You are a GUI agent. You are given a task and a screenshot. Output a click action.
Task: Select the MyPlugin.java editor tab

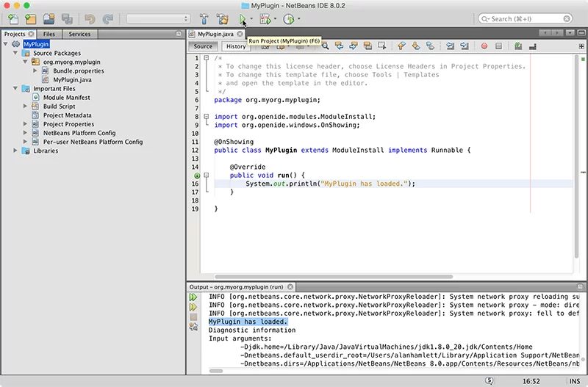click(x=215, y=34)
